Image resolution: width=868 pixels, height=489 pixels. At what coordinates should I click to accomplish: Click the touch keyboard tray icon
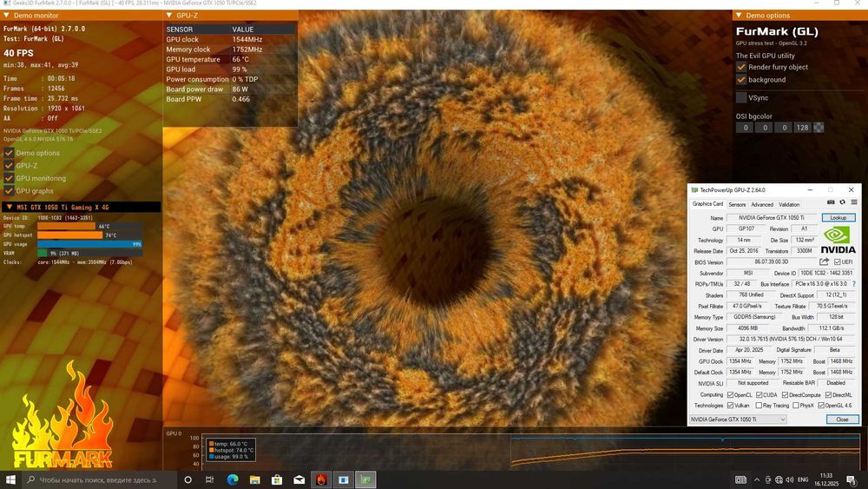coord(740,479)
